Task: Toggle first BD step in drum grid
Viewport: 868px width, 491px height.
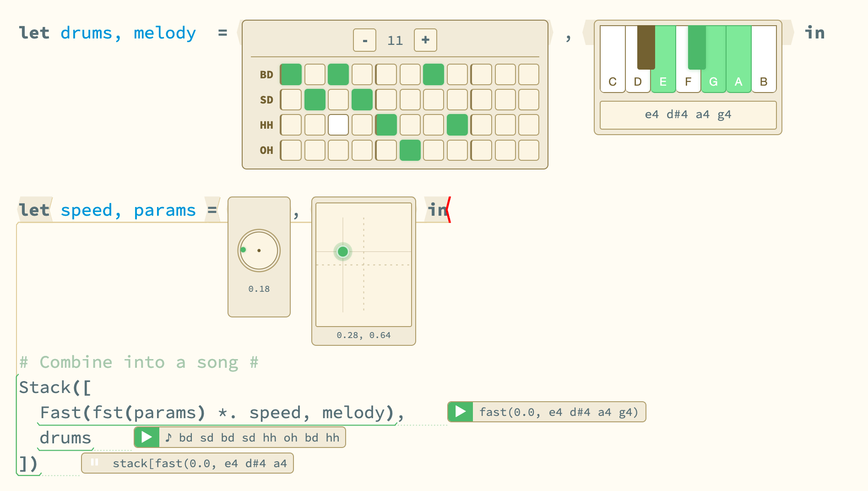Action: click(x=291, y=75)
